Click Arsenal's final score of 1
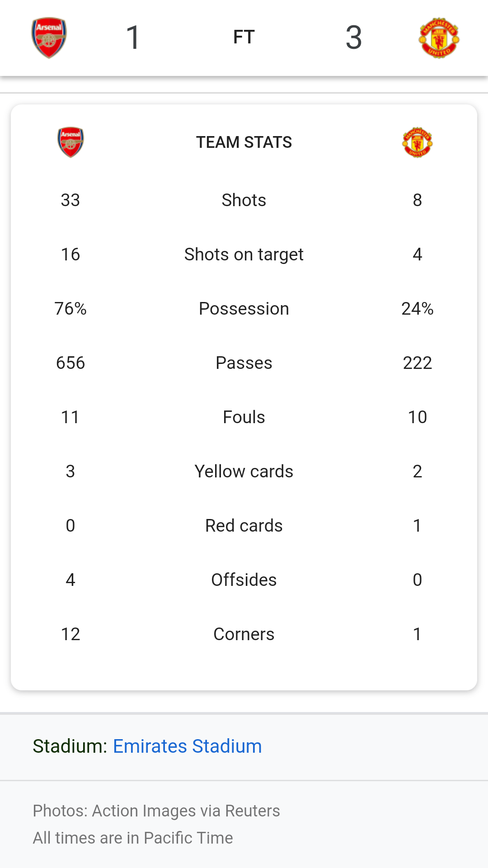488x868 pixels. point(133,38)
